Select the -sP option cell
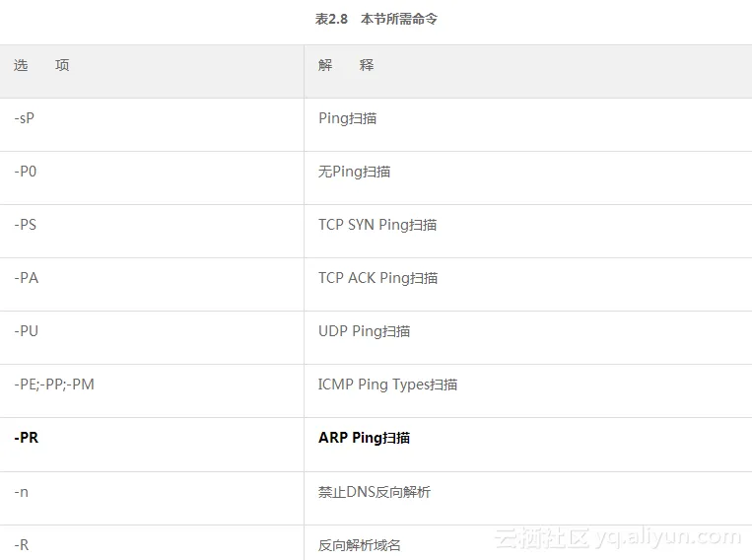The image size is (752, 560). pyautogui.click(x=28, y=118)
